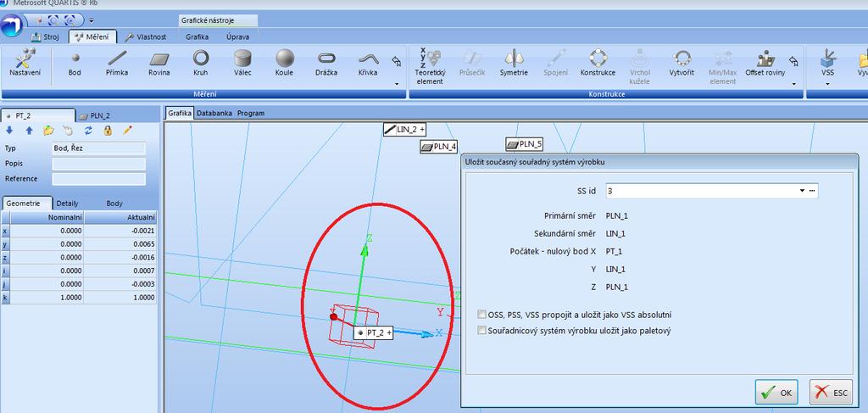Cancel dialog with ESC button
The height and width of the screenshot is (413, 868).
pos(831,393)
